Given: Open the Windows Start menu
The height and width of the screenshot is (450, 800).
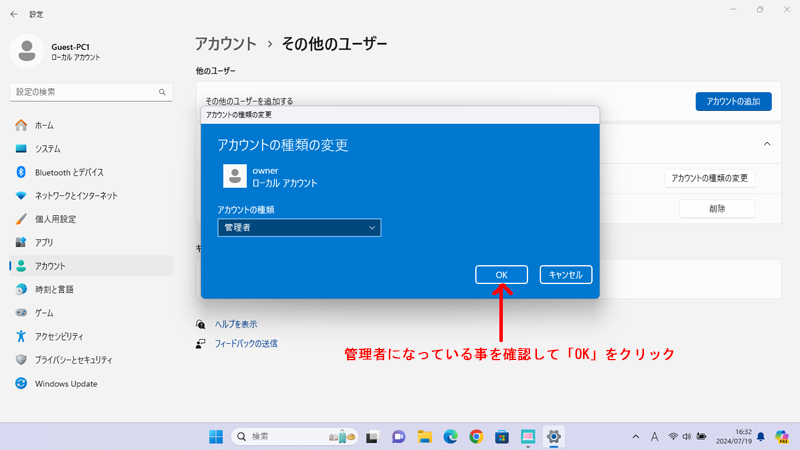Looking at the screenshot, I should tap(216, 437).
